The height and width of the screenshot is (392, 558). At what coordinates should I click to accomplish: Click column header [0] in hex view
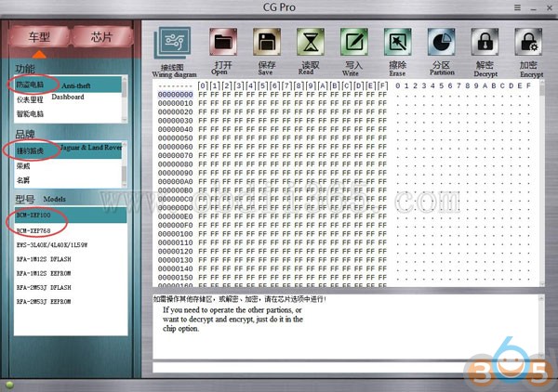pos(203,85)
